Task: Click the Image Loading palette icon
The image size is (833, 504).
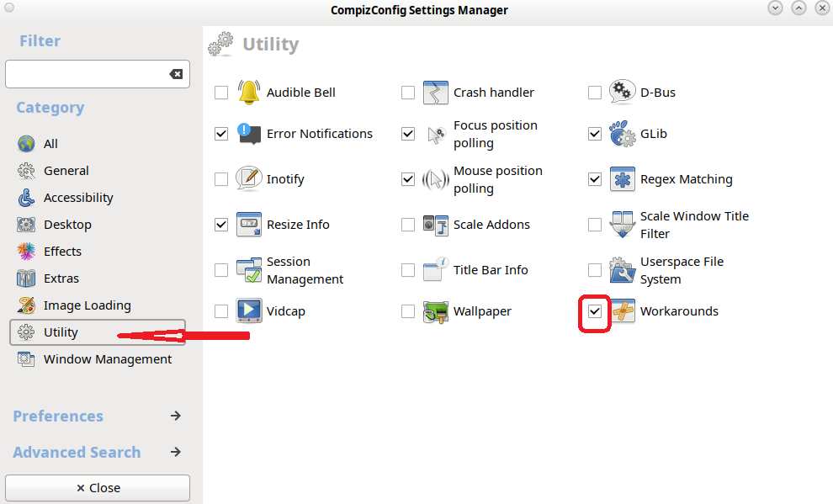Action: (x=26, y=305)
